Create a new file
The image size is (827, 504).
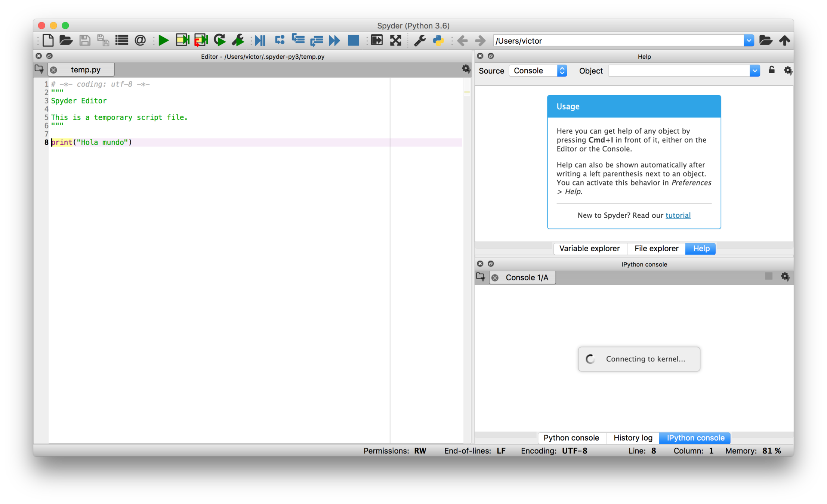click(x=48, y=40)
